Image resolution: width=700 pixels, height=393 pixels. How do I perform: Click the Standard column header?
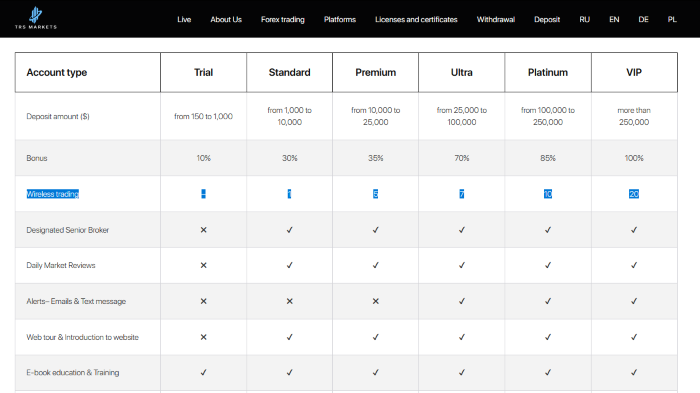[x=289, y=72]
